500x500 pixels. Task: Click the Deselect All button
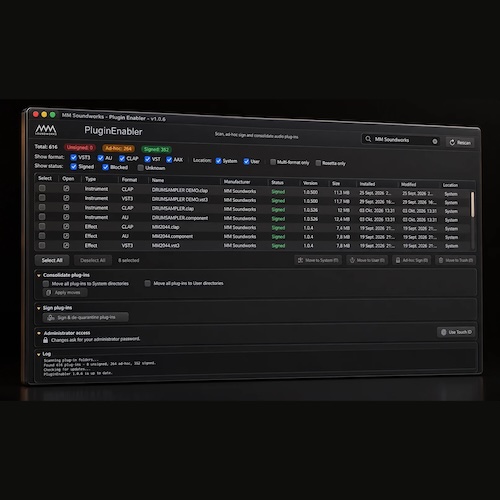tap(92, 260)
